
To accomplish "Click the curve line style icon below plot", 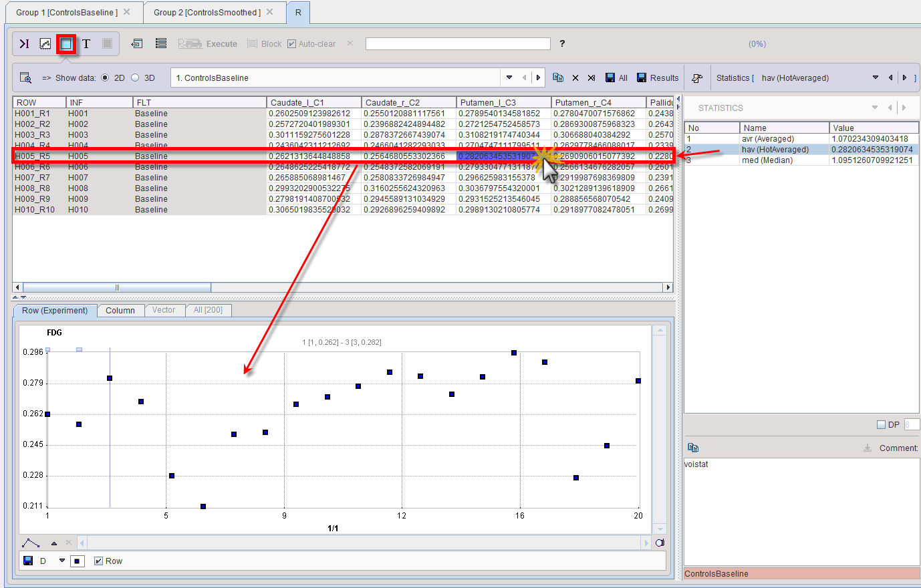I will tap(31, 543).
